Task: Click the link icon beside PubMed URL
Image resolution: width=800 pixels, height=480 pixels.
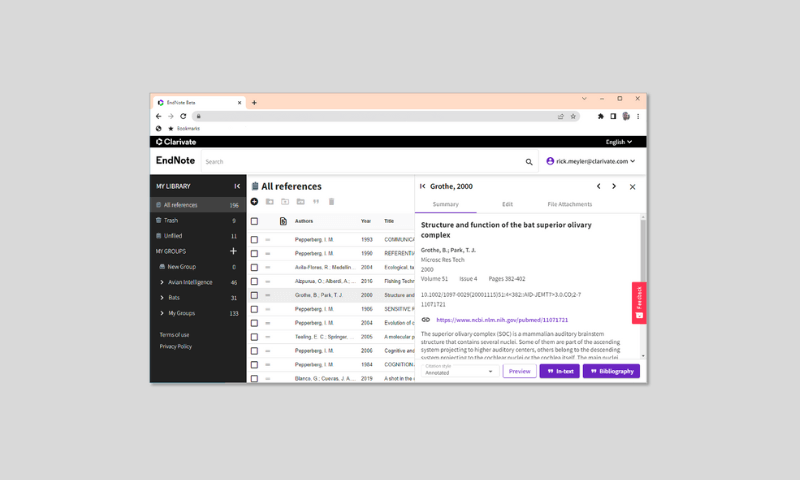Action: click(426, 320)
